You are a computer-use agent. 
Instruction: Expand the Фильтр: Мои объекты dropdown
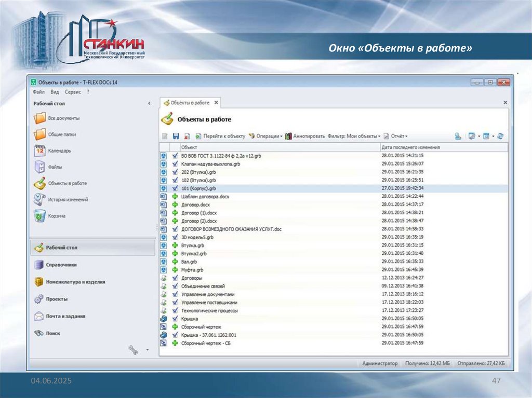coord(354,136)
